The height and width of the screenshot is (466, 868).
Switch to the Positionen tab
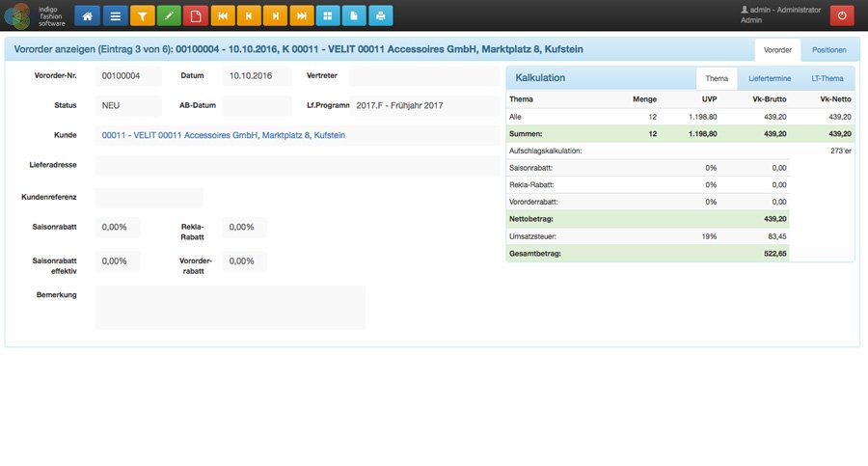point(829,50)
